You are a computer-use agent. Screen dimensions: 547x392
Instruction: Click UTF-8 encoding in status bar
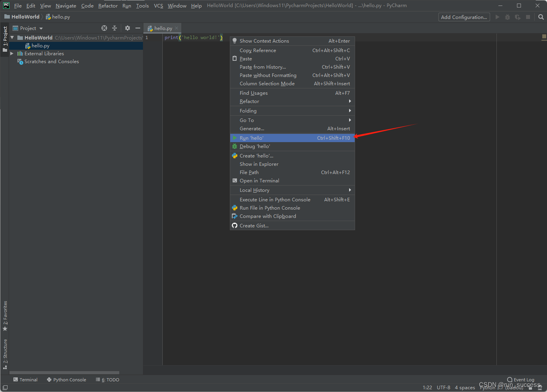444,388
